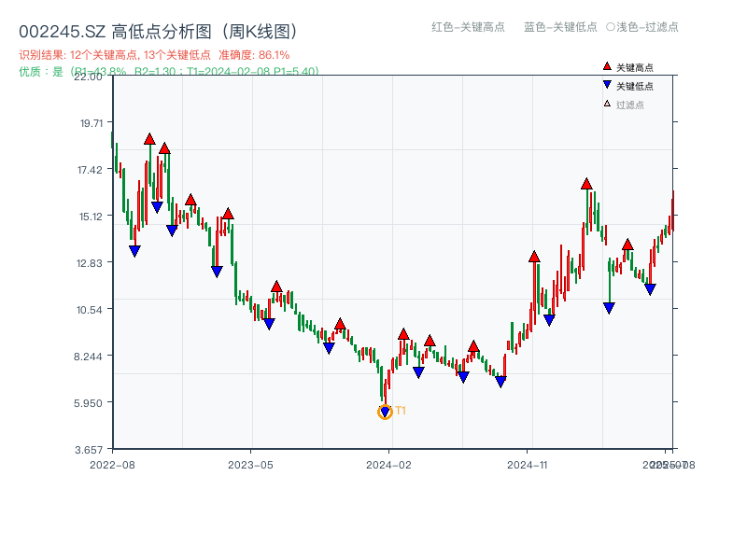Select the blue key-low marker near 12.4 in early 2023
Viewport: 747px width, 560px height.
click(217, 272)
